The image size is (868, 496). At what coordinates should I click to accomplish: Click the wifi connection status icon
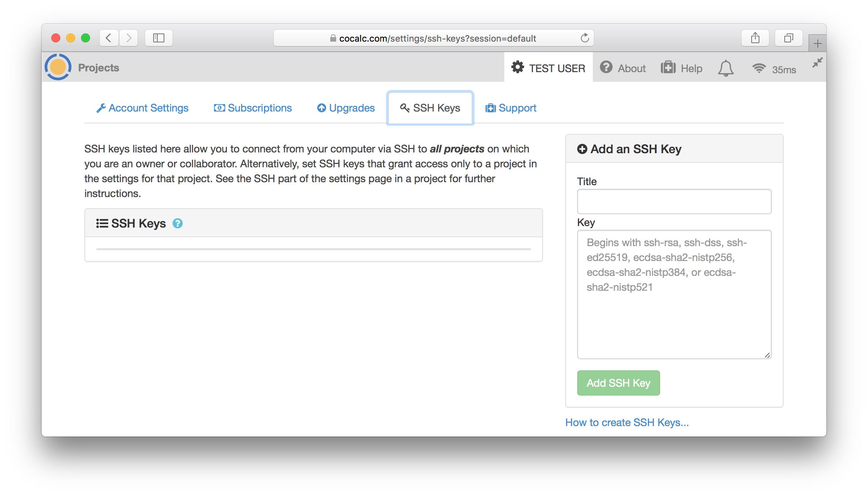click(759, 68)
